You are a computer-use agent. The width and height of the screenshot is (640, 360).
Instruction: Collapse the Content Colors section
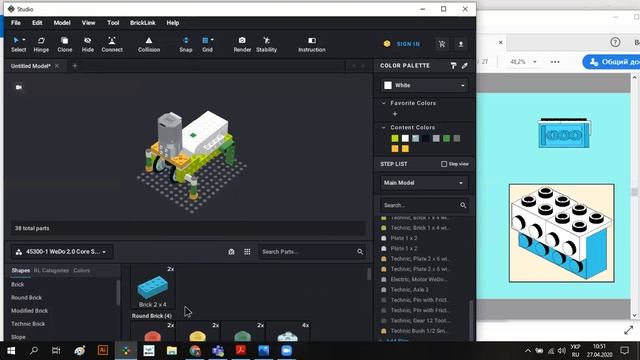click(383, 127)
